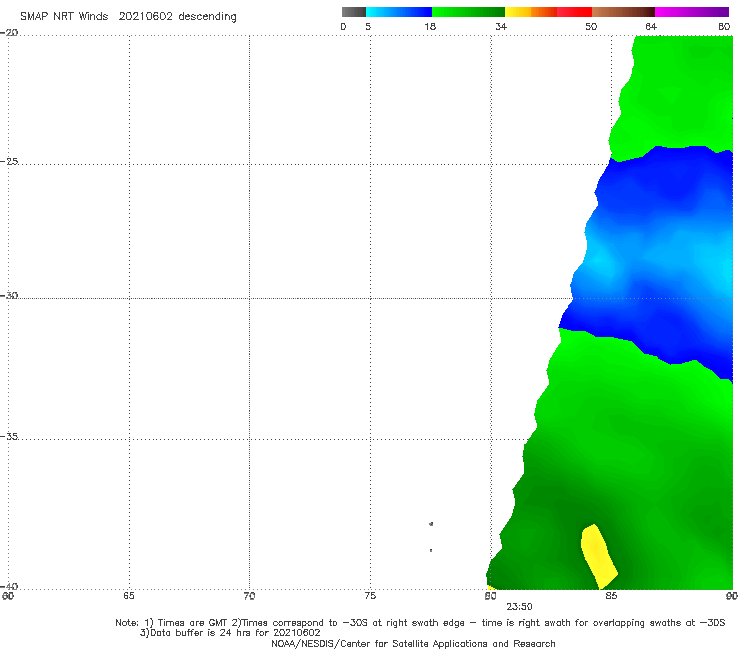
Task: Click the color bar label '50'
Action: (x=591, y=26)
